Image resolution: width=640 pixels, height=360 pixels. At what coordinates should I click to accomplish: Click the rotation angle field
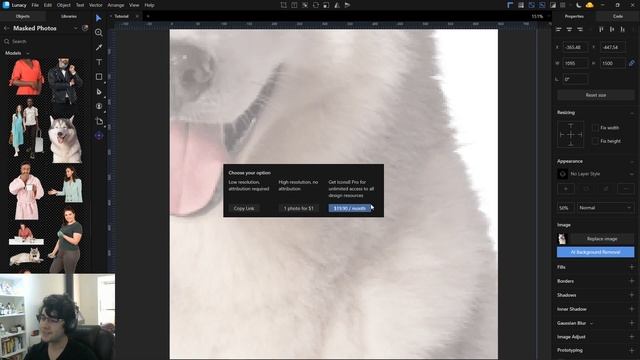(575, 79)
